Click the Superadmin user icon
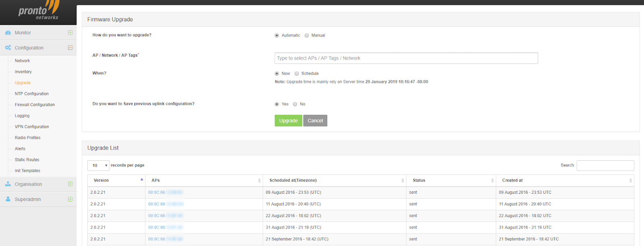Screen dimensions: 644x246 [8, 199]
